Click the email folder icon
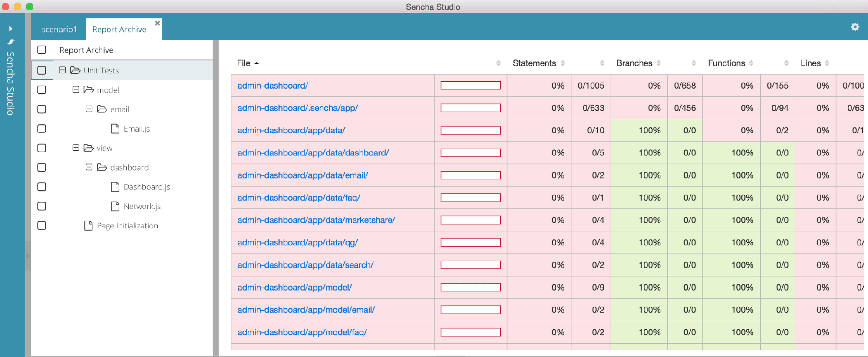Screen dimensions: 868x357 tap(102, 109)
